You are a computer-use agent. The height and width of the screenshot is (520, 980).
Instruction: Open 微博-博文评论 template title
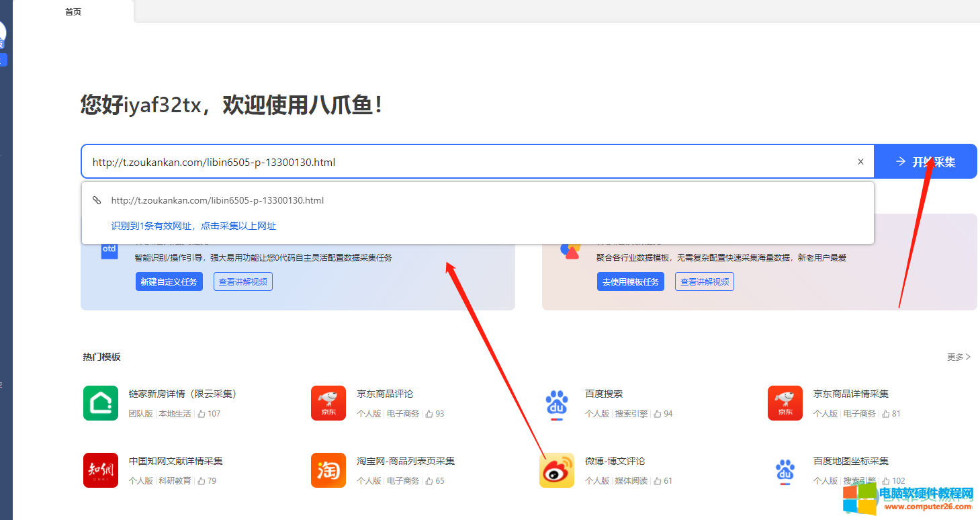point(615,461)
